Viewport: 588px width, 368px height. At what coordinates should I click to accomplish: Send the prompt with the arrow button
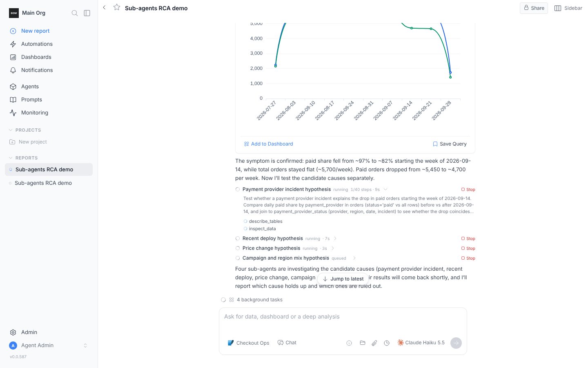pos(456,343)
